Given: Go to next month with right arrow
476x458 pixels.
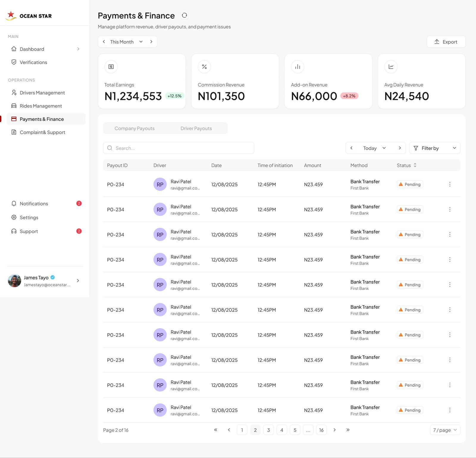Looking at the screenshot, I should (151, 42).
